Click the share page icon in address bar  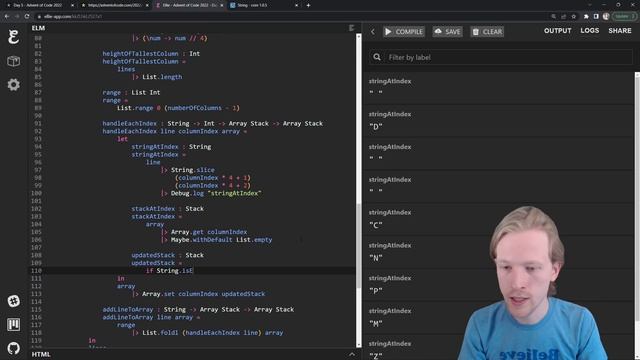(563, 16)
